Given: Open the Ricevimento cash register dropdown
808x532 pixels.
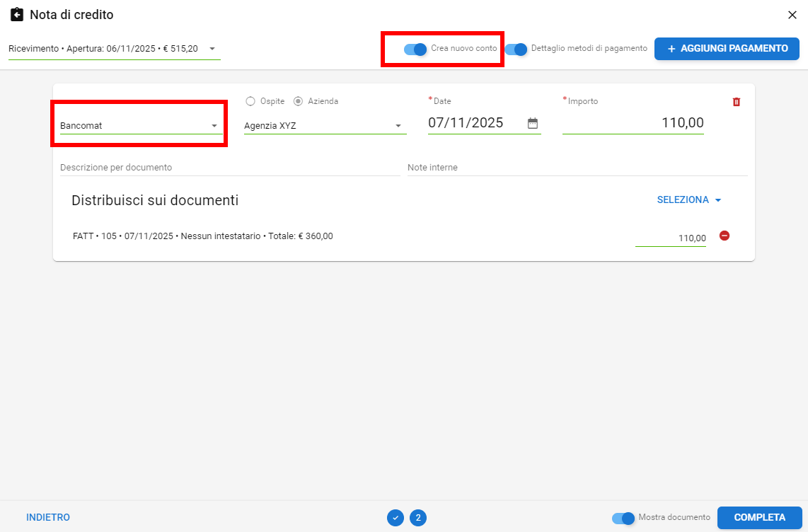Looking at the screenshot, I should click(x=113, y=49).
